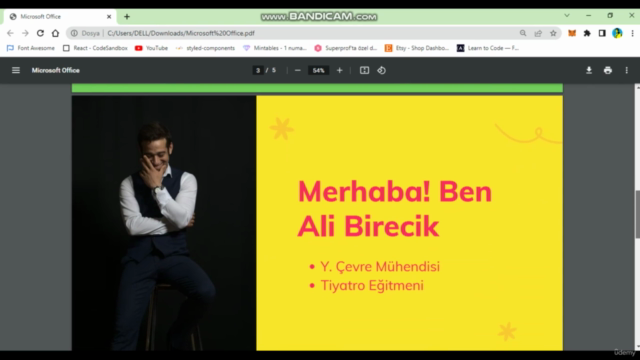Bookmark this page with star icon
Screen dimensions: 640x360
coord(553,33)
